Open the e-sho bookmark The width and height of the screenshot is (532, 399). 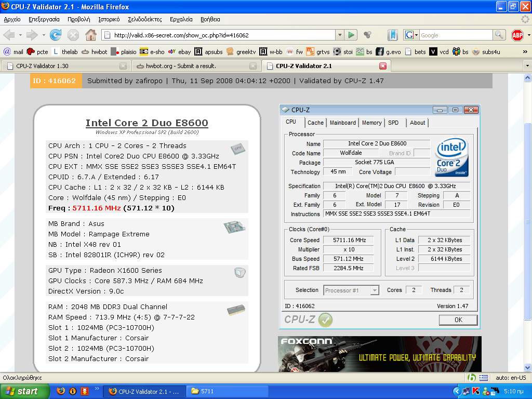click(152, 52)
